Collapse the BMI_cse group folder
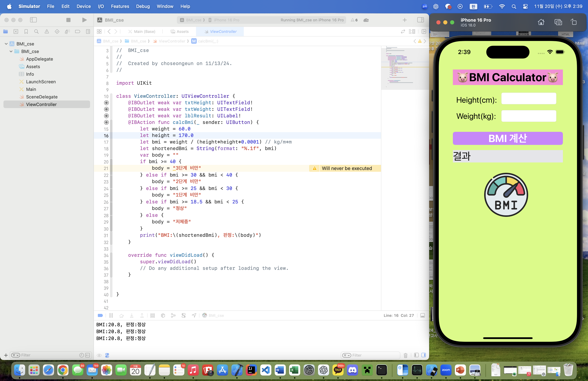The height and width of the screenshot is (381, 588). click(x=11, y=51)
